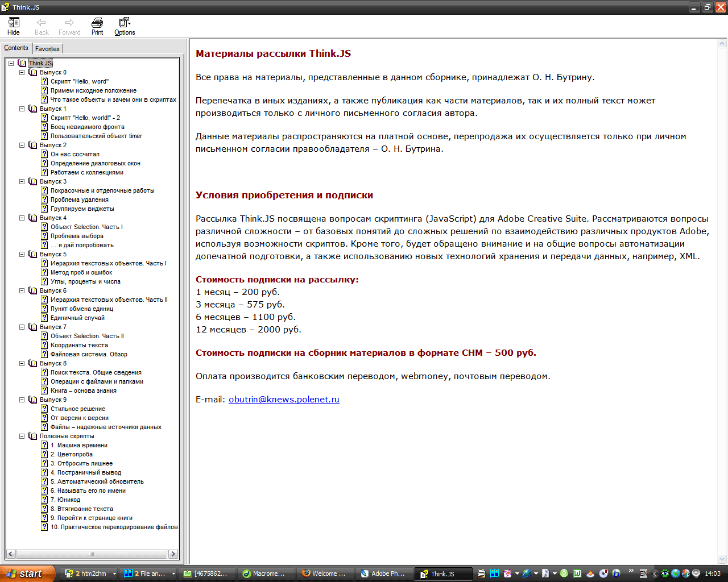Open topic 5. Автоматический обновитель
This screenshot has height=582, width=728.
(97, 481)
